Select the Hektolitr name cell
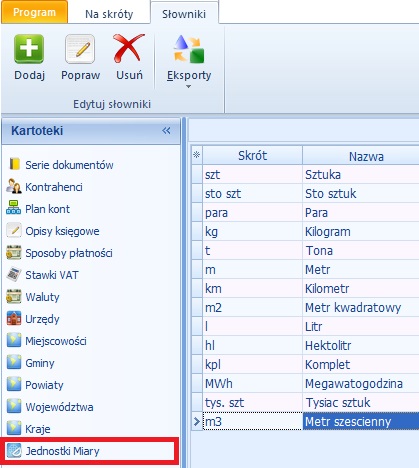The width and height of the screenshot is (419, 468). [x=361, y=345]
